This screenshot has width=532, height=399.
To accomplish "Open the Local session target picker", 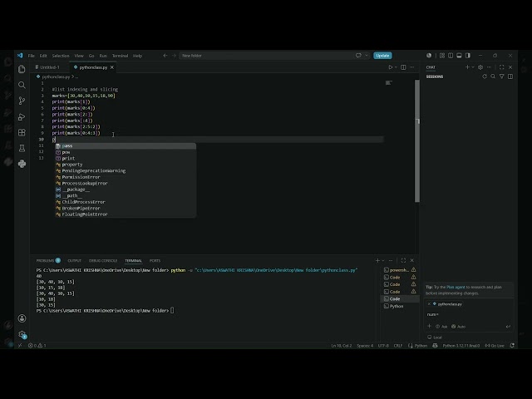I will pos(435,337).
